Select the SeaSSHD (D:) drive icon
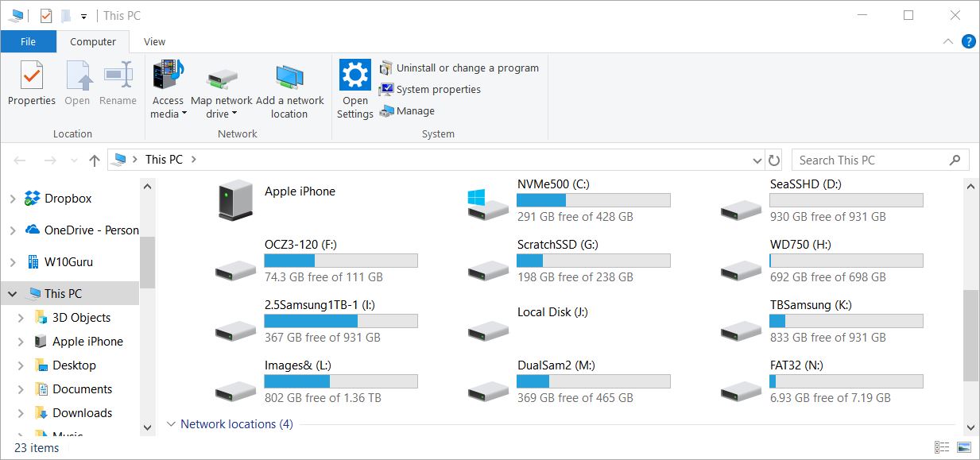 [x=741, y=209]
